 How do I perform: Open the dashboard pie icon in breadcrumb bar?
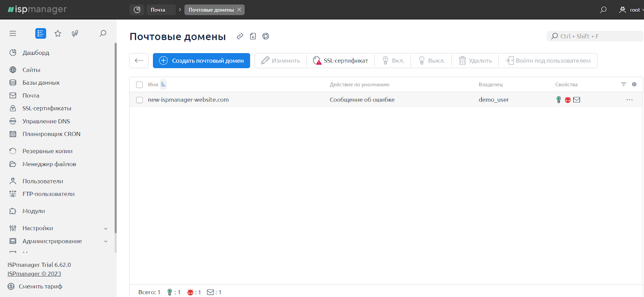tap(137, 10)
